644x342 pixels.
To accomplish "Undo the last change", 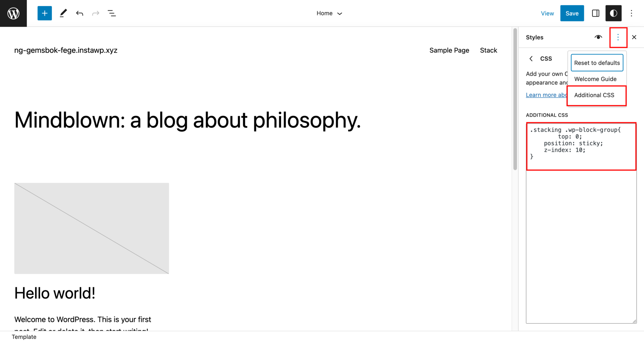I will point(80,13).
